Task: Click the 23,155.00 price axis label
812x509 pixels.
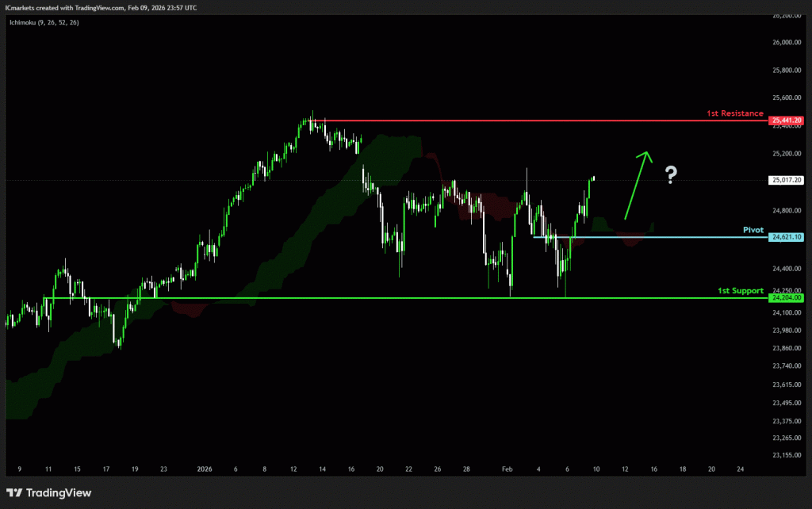Action: coord(787,456)
